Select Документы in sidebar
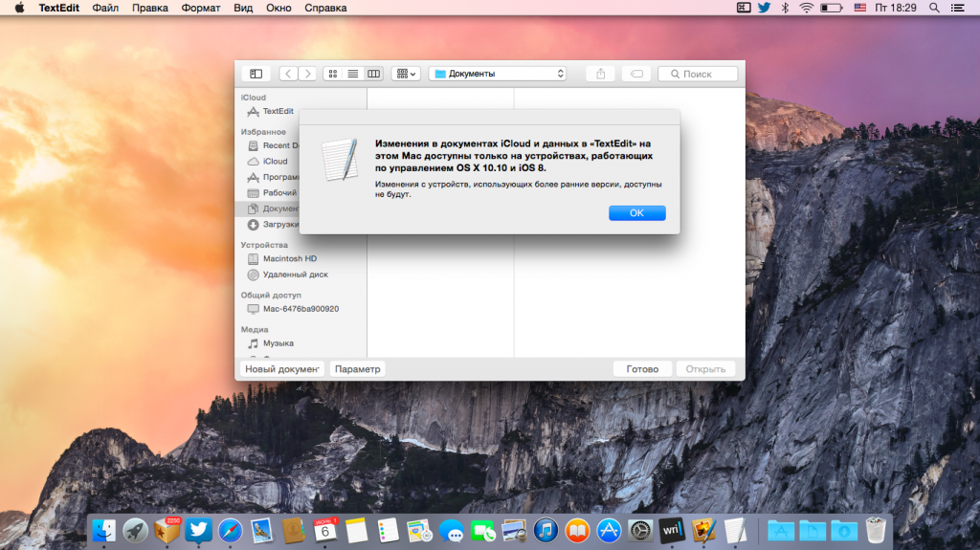980x550 pixels. 268,209
